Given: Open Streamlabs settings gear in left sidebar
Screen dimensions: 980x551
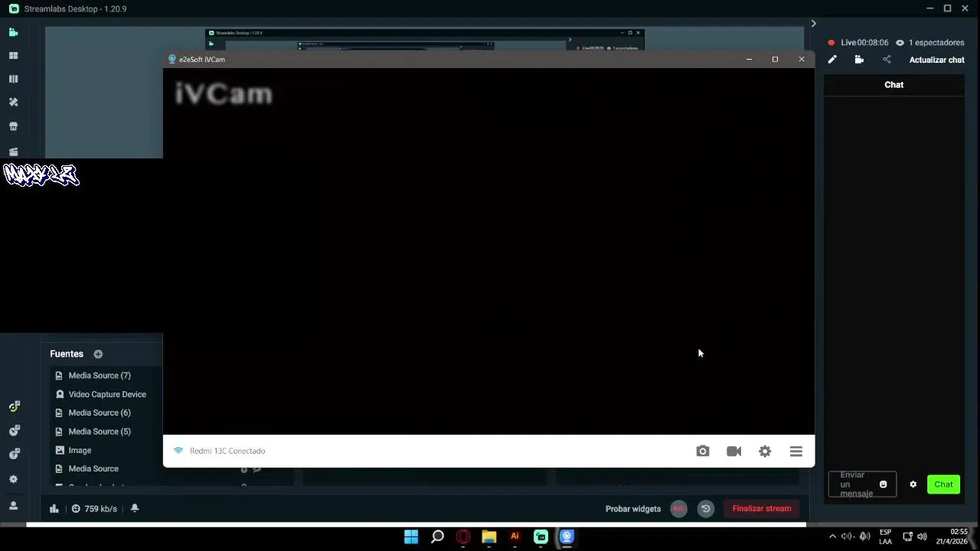Looking at the screenshot, I should 13,479.
